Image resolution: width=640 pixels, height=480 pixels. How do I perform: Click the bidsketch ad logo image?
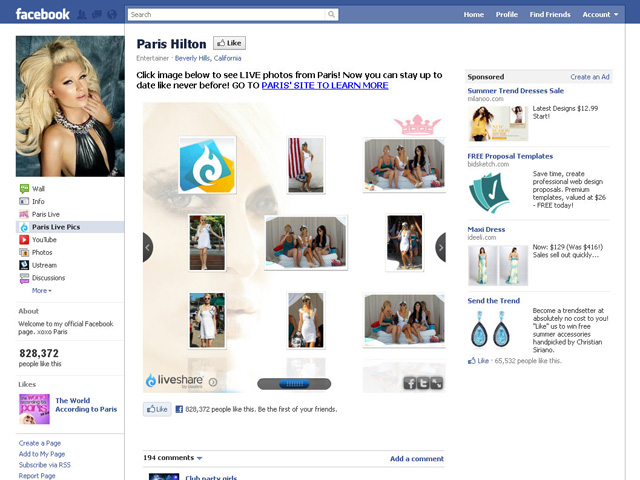pos(489,193)
